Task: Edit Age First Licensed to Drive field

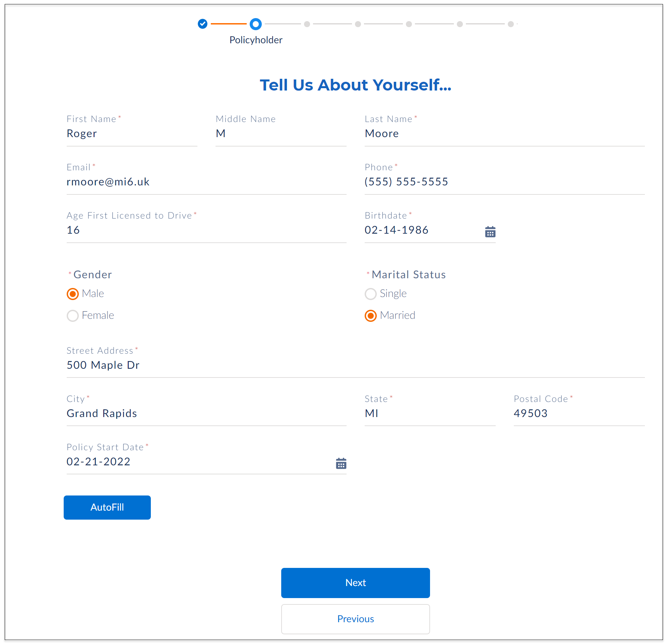Action: (x=206, y=230)
